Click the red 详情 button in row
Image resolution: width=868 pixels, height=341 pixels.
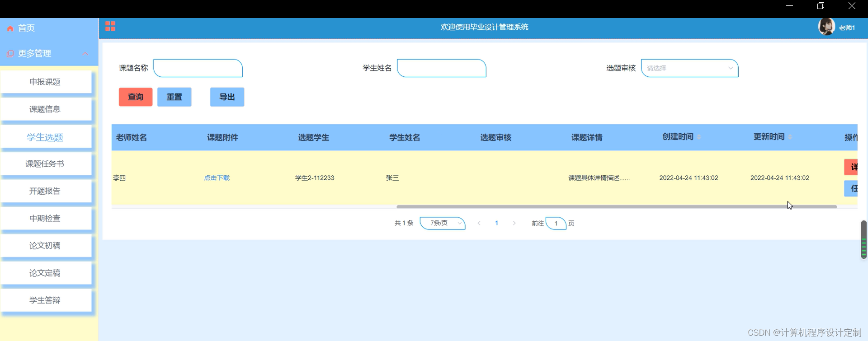[851, 167]
